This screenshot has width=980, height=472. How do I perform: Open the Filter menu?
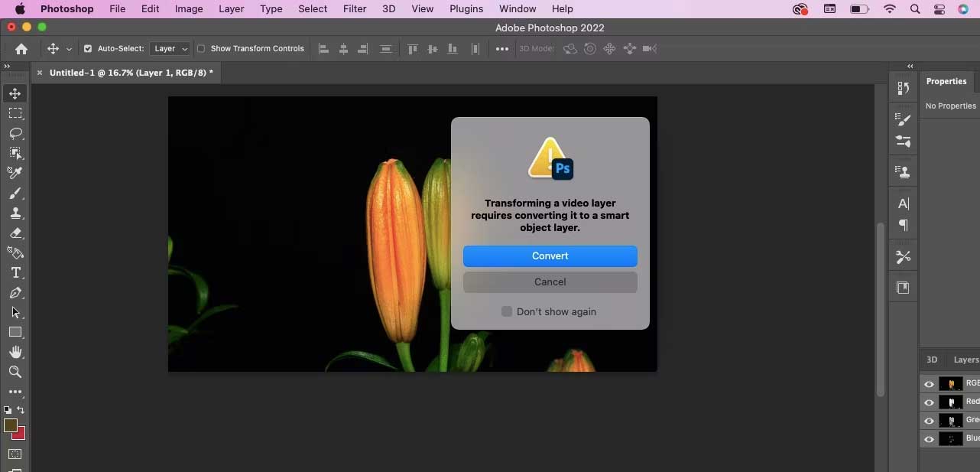pos(355,9)
